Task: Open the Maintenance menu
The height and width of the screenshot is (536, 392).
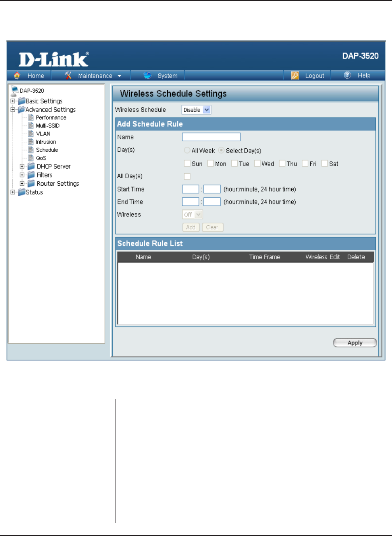Action: pos(95,76)
